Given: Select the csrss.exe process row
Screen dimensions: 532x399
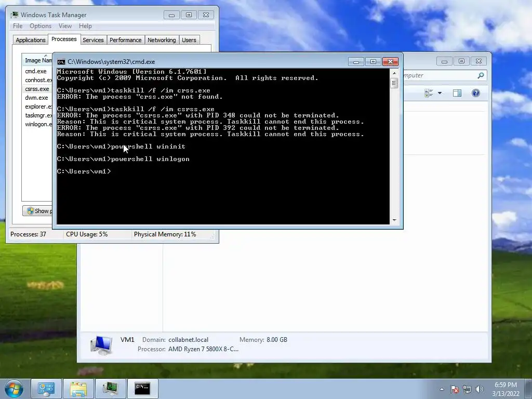Looking at the screenshot, I should tap(37, 89).
